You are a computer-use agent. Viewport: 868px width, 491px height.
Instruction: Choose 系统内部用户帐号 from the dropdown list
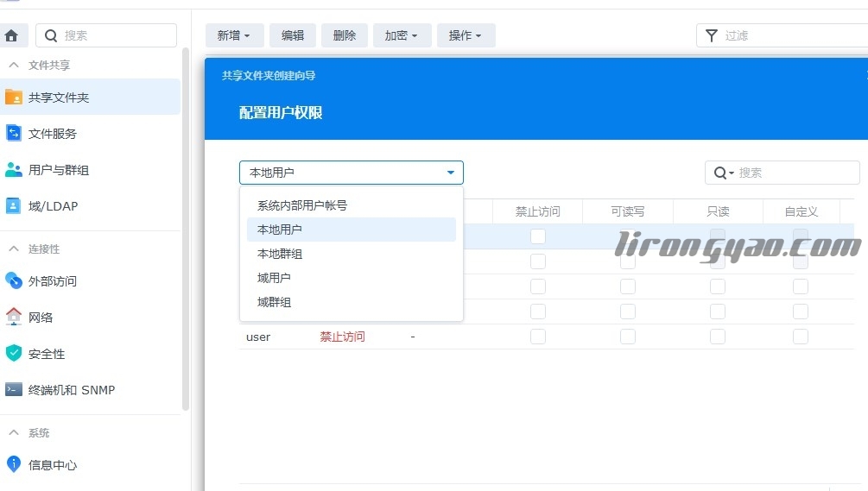(x=351, y=205)
